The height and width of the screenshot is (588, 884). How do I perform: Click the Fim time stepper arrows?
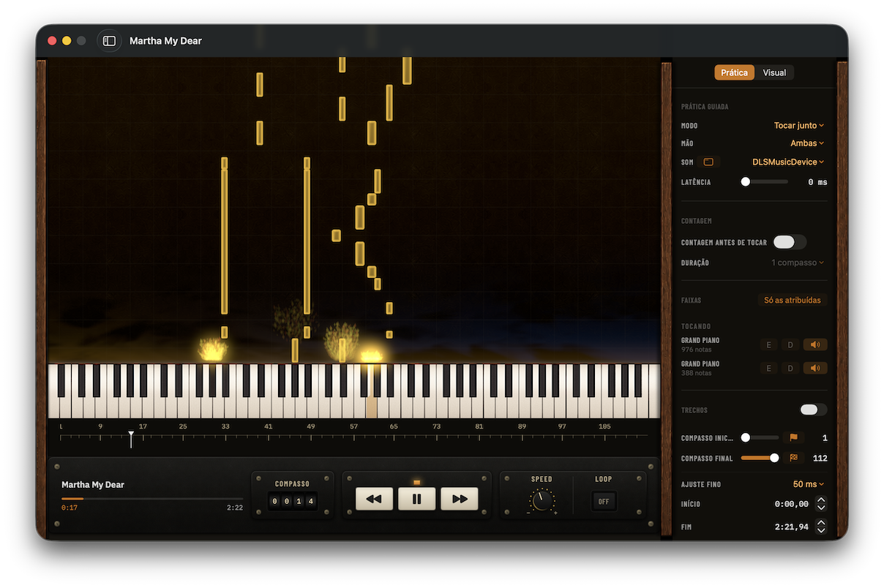point(821,527)
